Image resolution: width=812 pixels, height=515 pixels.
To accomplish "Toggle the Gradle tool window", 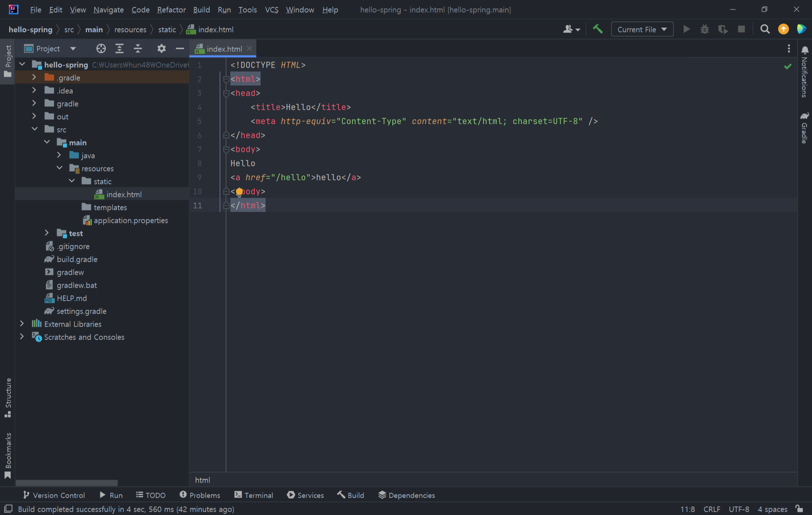I will (x=804, y=129).
